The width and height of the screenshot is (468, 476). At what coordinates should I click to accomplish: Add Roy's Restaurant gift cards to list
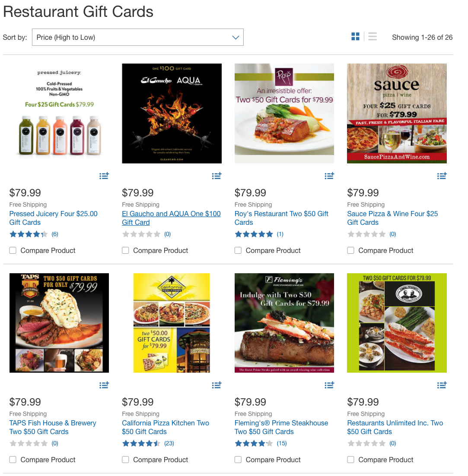pos(329,176)
